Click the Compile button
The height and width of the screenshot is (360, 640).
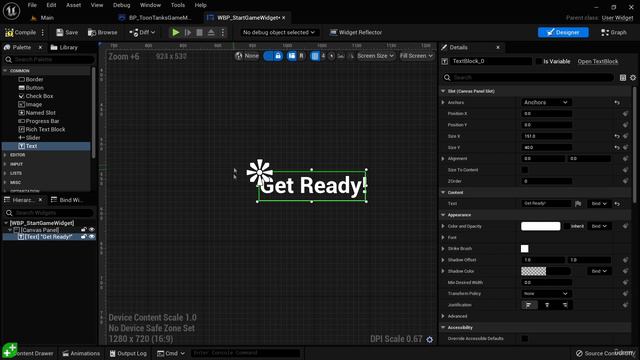[x=21, y=32]
